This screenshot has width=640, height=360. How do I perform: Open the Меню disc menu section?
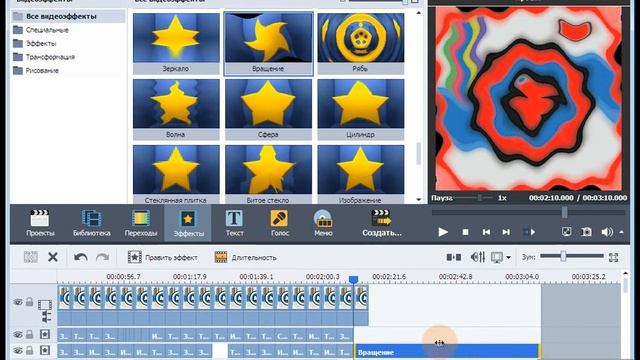point(323,223)
